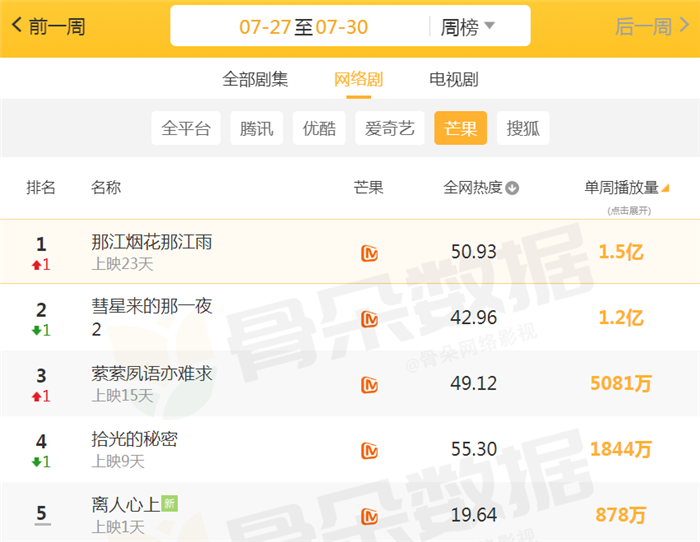Click the green down arrow under rank 4
This screenshot has width=700, height=542.
pyautogui.click(x=36, y=462)
